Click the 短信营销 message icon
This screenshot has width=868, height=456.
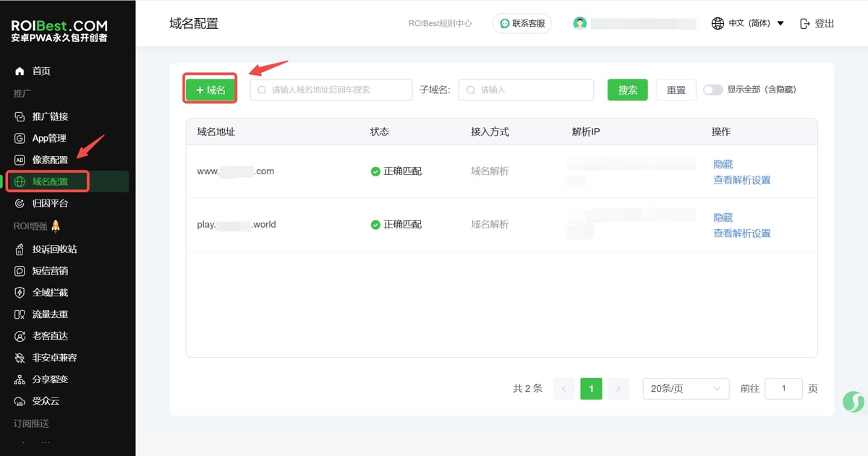[20, 270]
